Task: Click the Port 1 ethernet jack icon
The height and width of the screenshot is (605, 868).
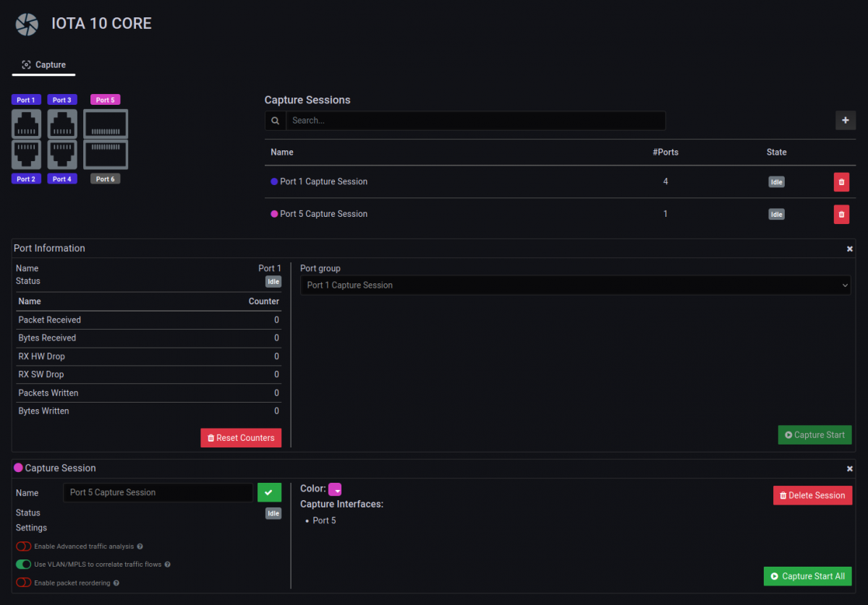Action: click(26, 124)
